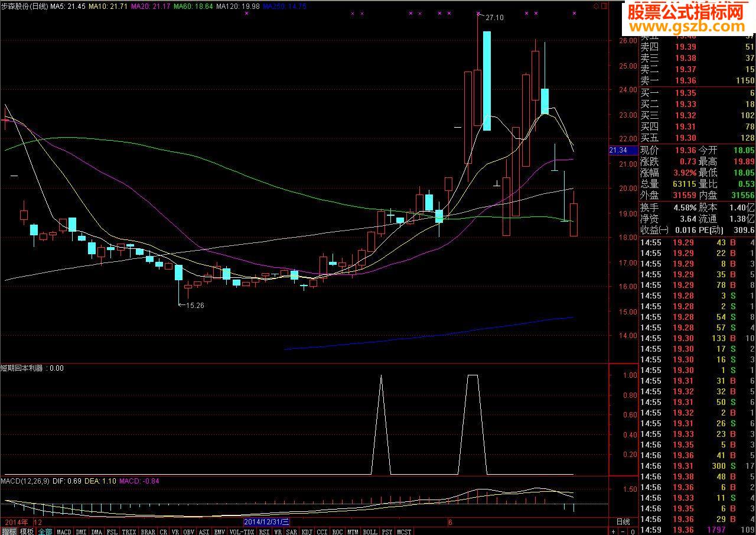Click the 总量 63115 value

pos(684,184)
